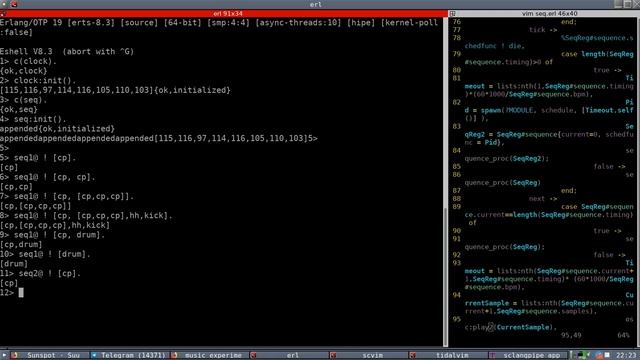Viewport: 640px width, 360px height.
Task: Click the terminal icon beside the scvim taskbar entry
Action: 333,355
